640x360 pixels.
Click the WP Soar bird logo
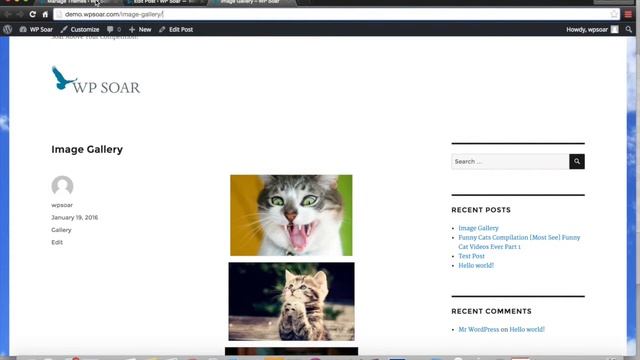[x=96, y=80]
